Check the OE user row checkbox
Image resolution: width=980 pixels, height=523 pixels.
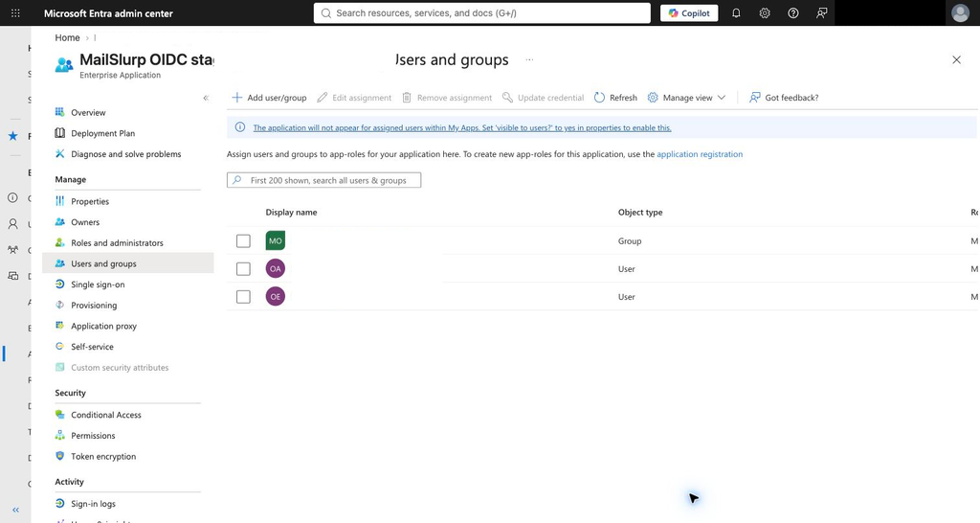pos(243,297)
